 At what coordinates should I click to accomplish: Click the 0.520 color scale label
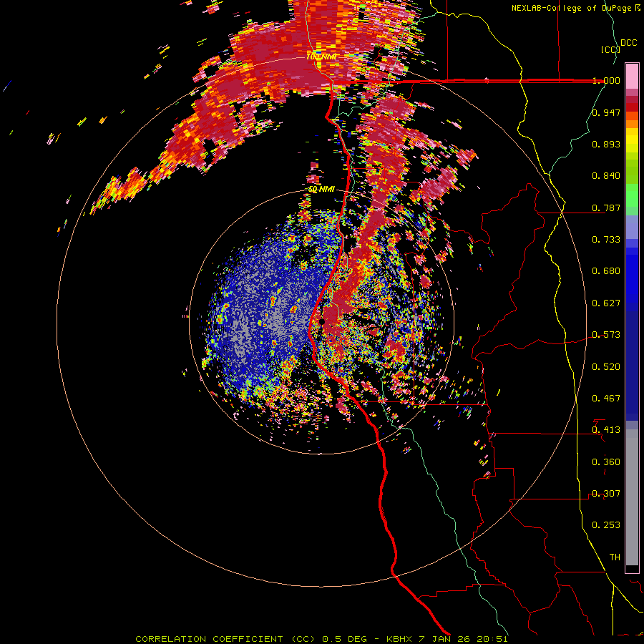coord(606,367)
